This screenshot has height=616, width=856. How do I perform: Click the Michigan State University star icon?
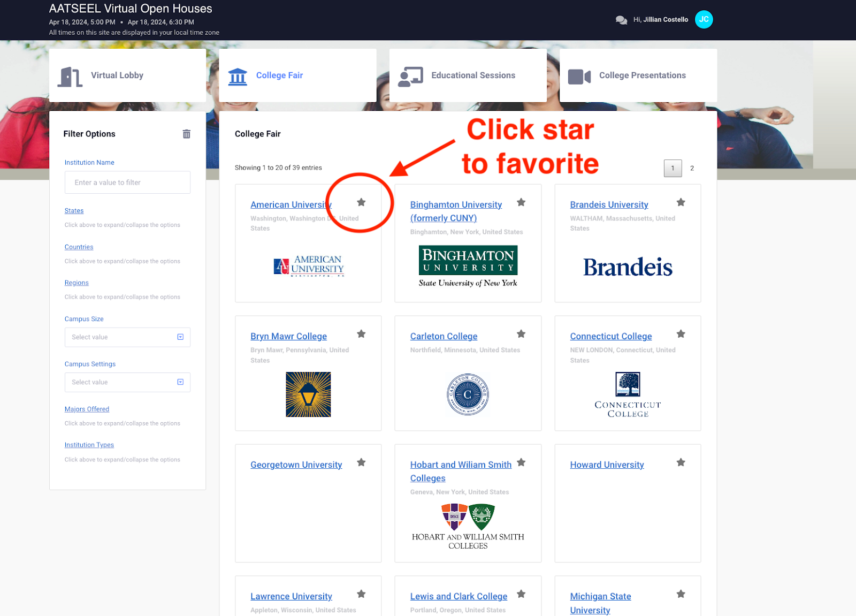(x=681, y=594)
